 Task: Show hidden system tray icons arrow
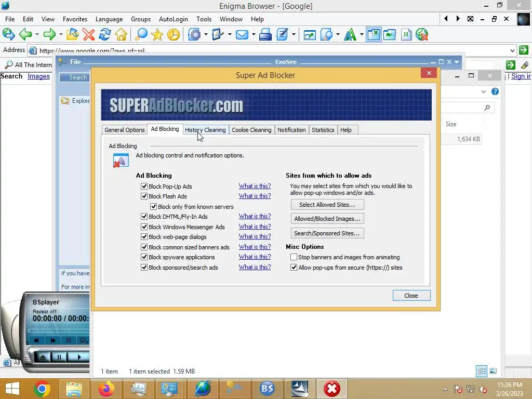coord(445,389)
